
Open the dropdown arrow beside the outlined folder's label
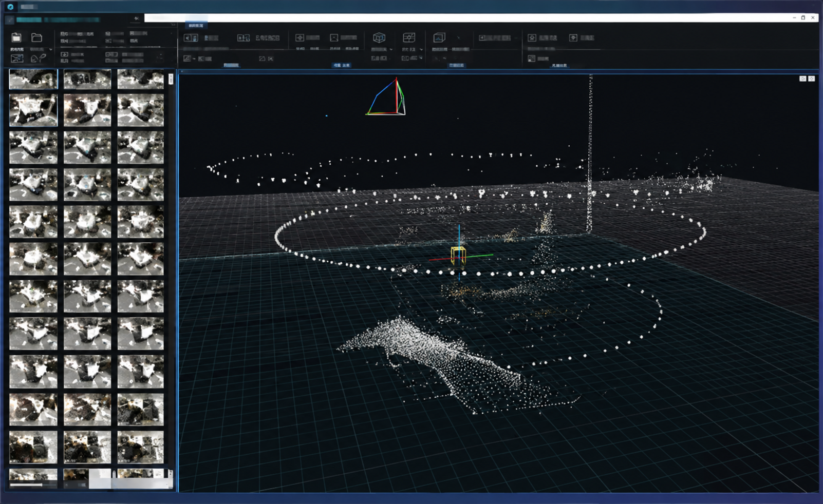(50, 49)
